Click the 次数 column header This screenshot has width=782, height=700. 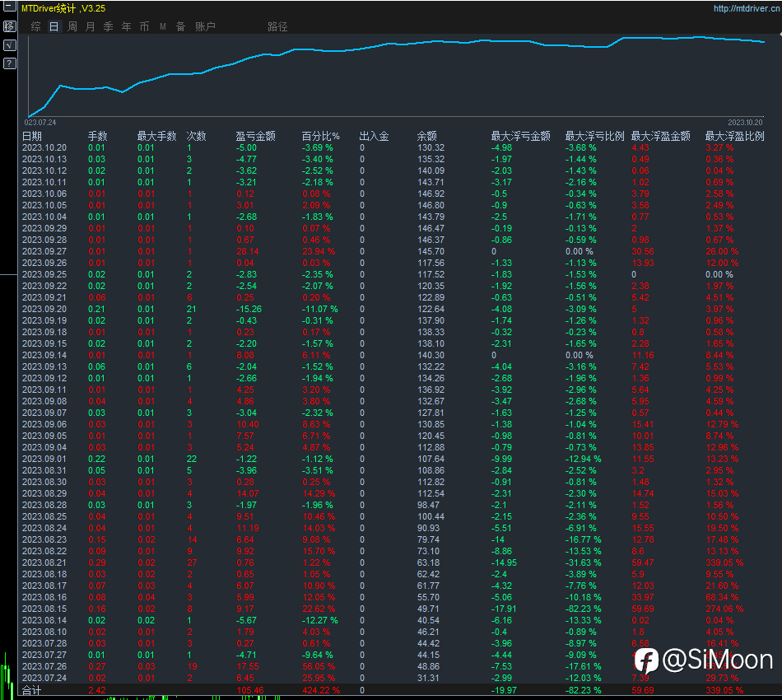point(196,136)
